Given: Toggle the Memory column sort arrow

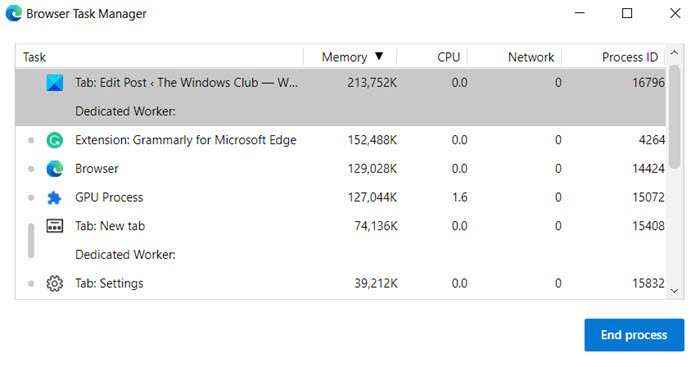Looking at the screenshot, I should (379, 56).
